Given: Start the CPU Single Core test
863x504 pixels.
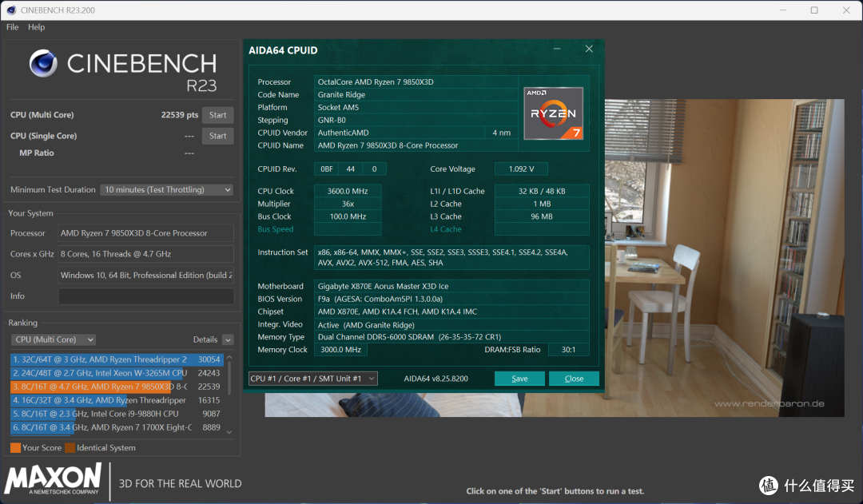Looking at the screenshot, I should 218,136.
